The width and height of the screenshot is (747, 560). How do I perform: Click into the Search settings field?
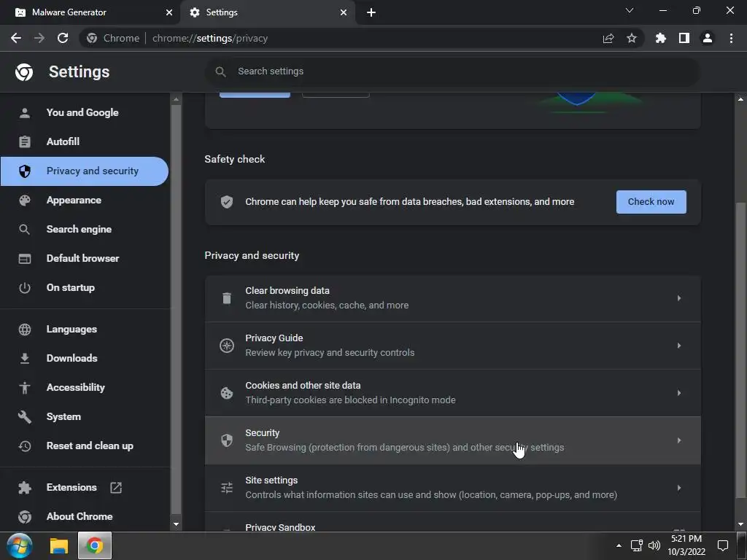[x=452, y=71]
